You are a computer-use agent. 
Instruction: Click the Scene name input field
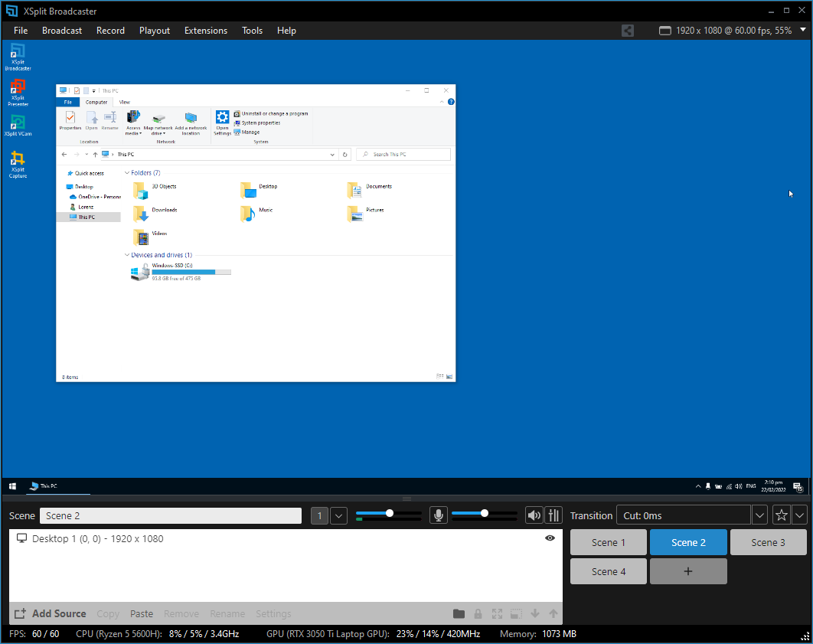pos(171,516)
